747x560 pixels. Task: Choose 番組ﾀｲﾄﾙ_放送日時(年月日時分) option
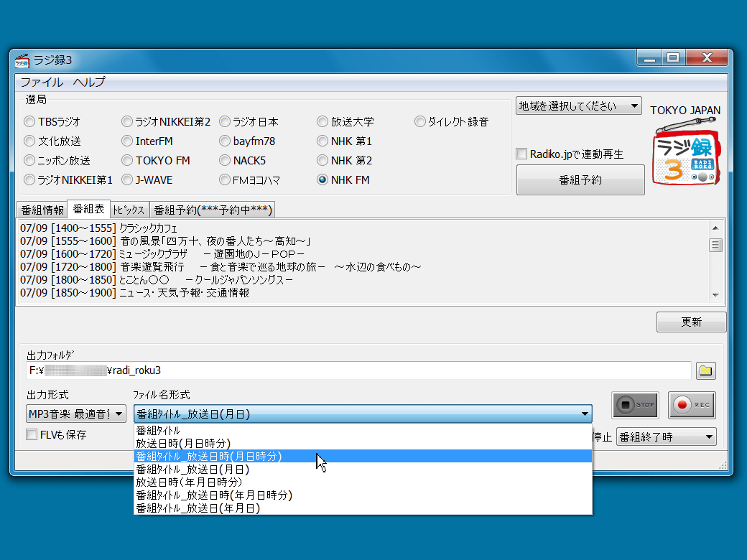coord(363,495)
